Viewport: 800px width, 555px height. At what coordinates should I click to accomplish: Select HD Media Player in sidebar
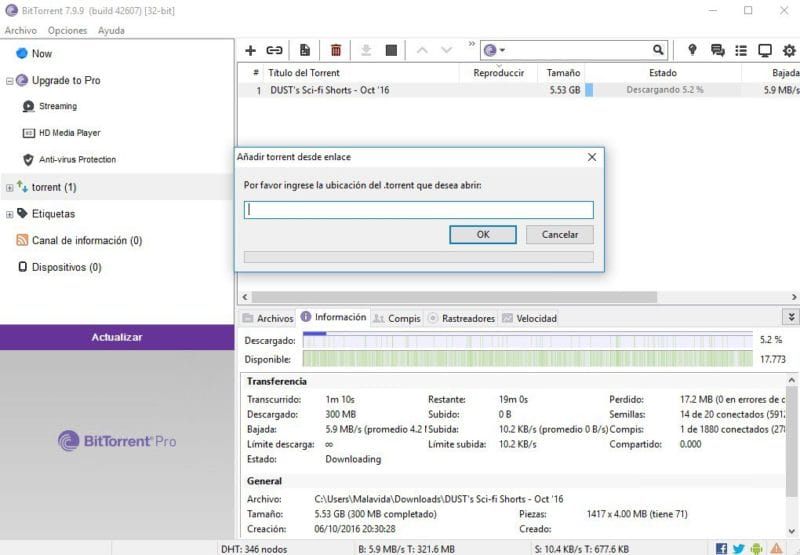[x=69, y=133]
